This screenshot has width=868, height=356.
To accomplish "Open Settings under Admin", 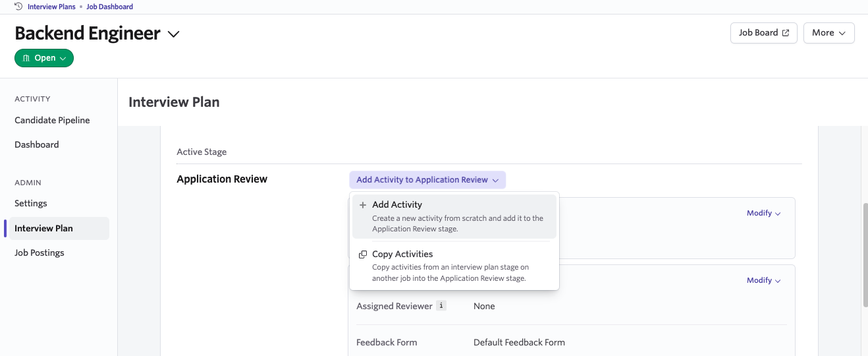I will [31, 203].
